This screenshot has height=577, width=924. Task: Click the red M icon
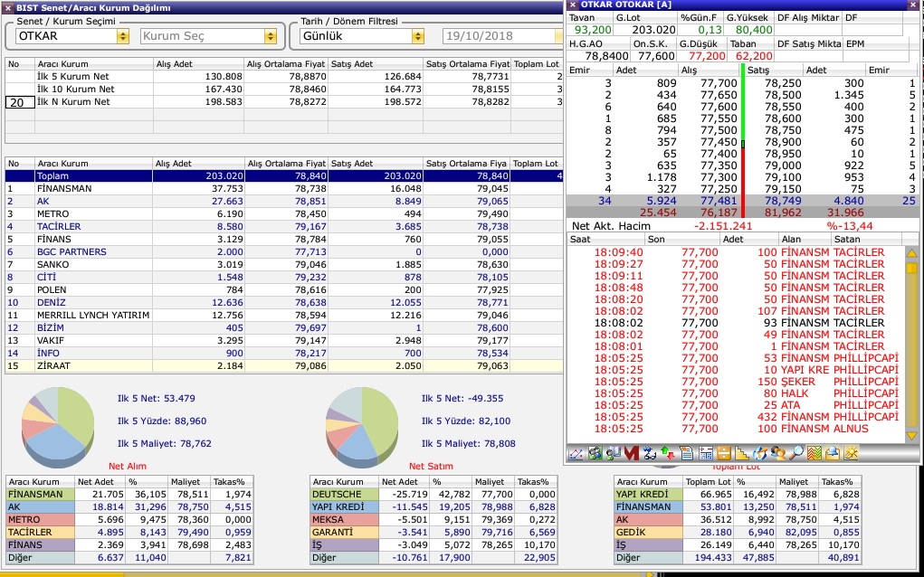tap(632, 453)
